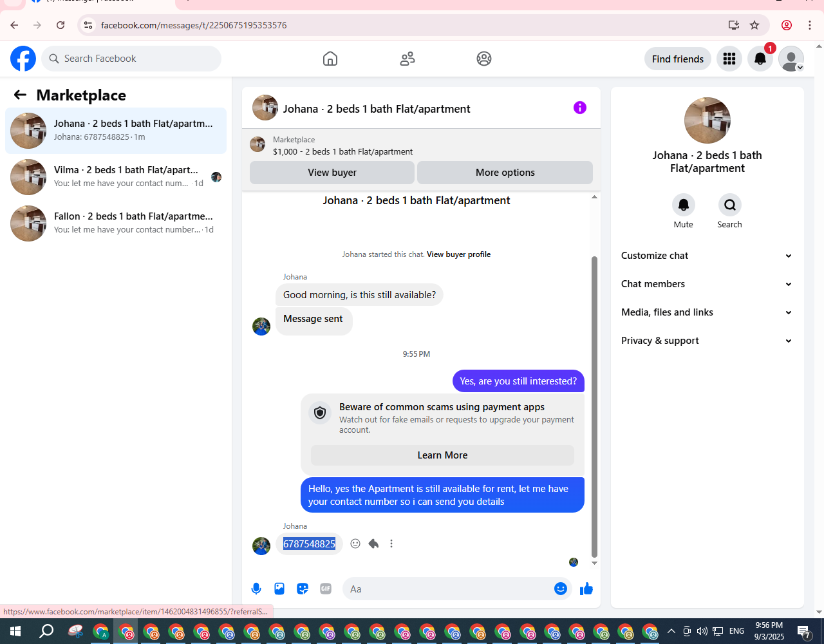Switch the ENG input language indicator
824x644 pixels.
point(737,631)
